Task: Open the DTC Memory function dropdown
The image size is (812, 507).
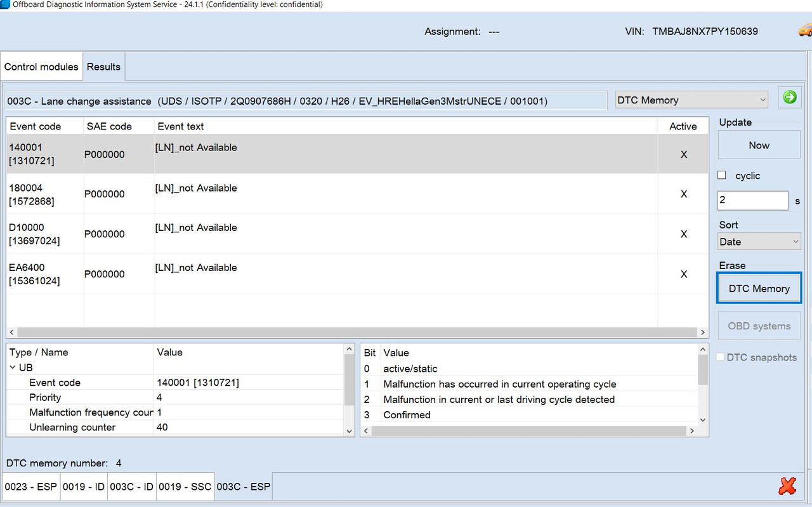Action: point(691,100)
